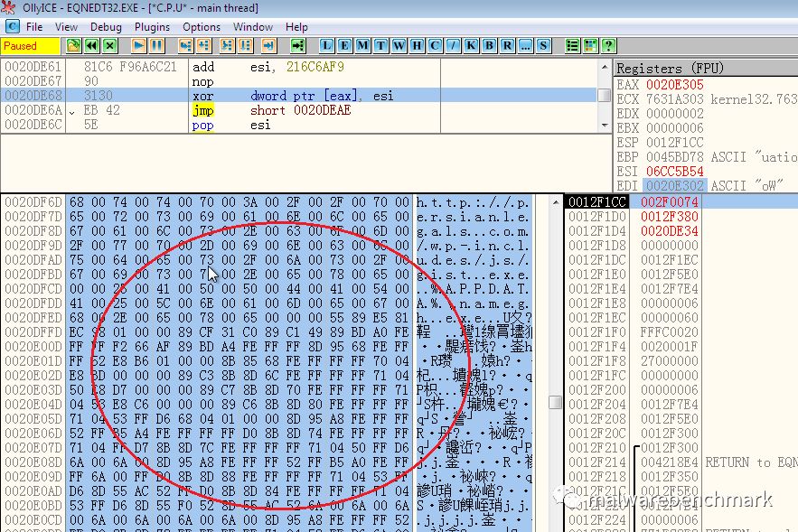Restart the program with the rewind icon
The width and height of the screenshot is (798, 532).
coord(91,45)
